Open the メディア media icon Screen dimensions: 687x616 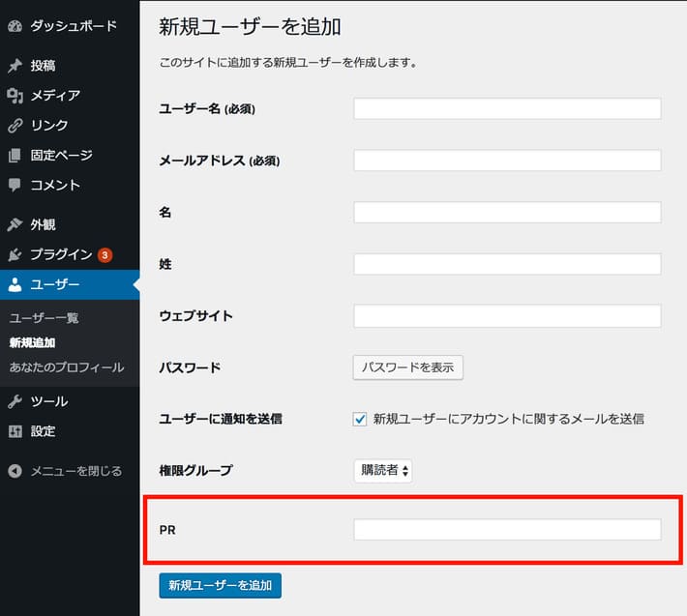point(15,96)
